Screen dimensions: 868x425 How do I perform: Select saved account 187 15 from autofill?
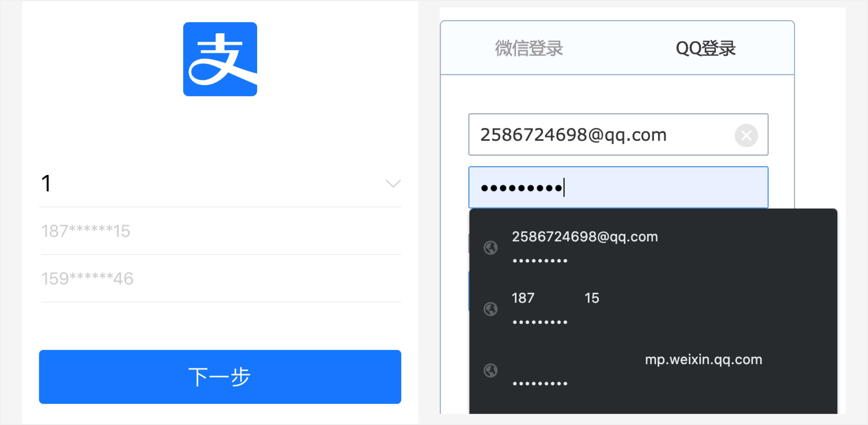(x=653, y=309)
